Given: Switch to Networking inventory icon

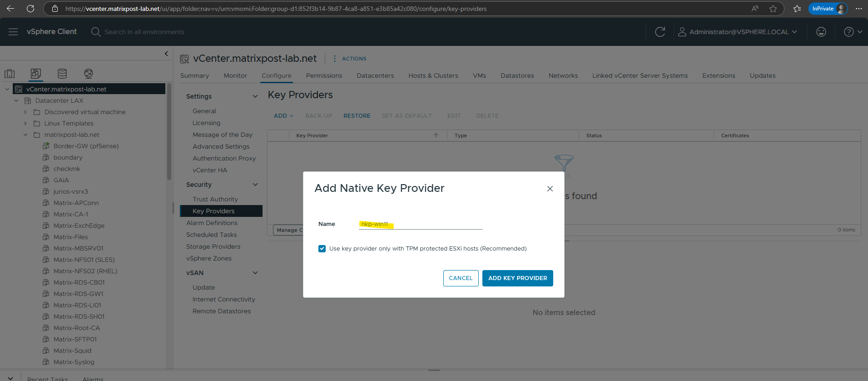Looking at the screenshot, I should pyautogui.click(x=89, y=74).
